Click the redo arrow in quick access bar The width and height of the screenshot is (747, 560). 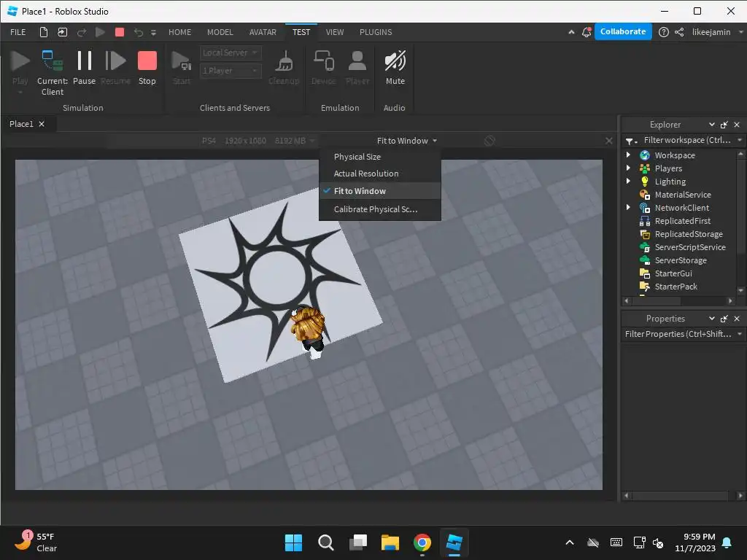(x=82, y=32)
